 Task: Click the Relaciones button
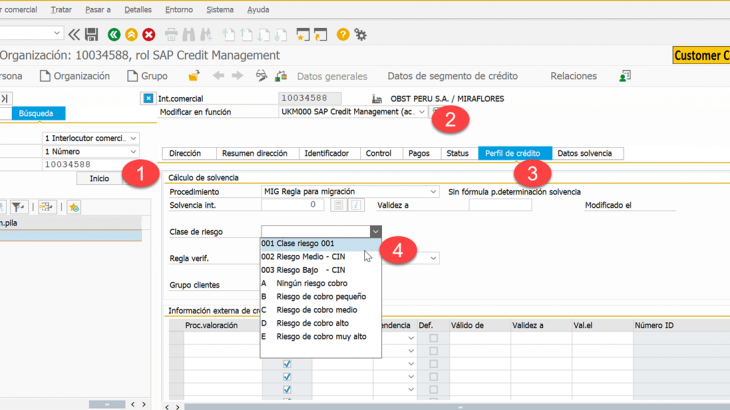click(x=574, y=76)
